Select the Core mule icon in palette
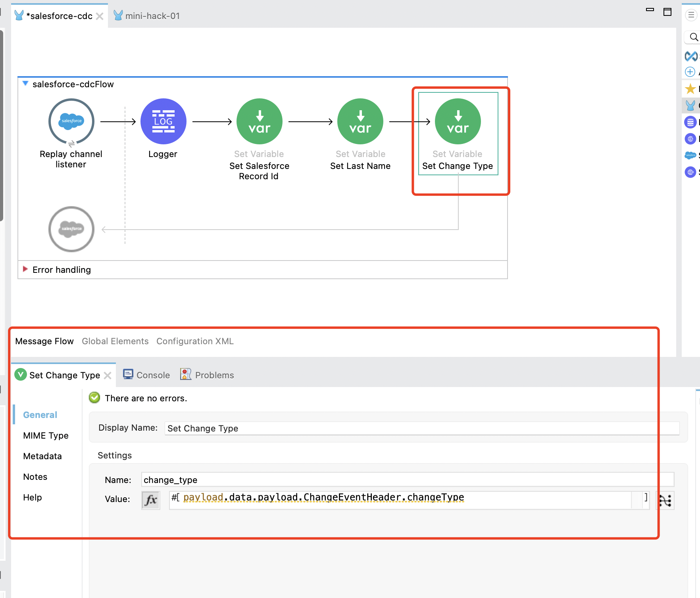Image resolution: width=700 pixels, height=598 pixels. (690, 105)
